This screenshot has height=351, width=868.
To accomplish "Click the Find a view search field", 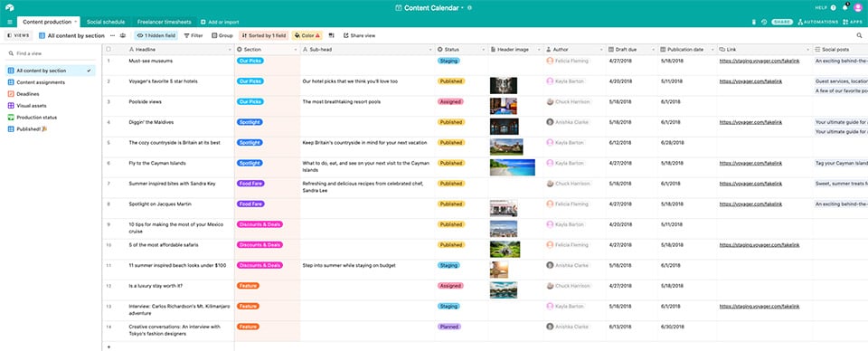I will [51, 53].
